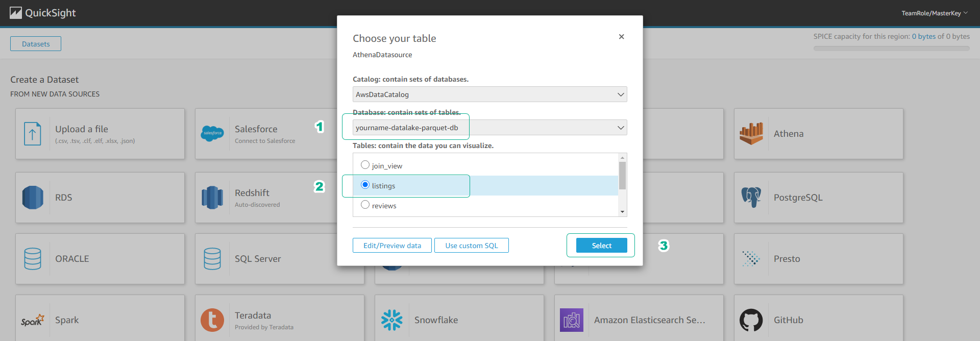980x341 pixels.
Task: Click the Athena card label
Action: (x=789, y=134)
